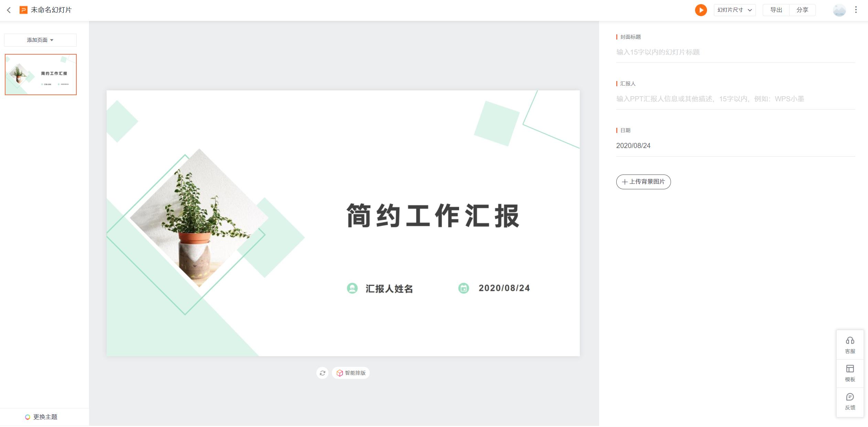Click the back arrow to exit editor
The height and width of the screenshot is (427, 868).
(x=9, y=10)
